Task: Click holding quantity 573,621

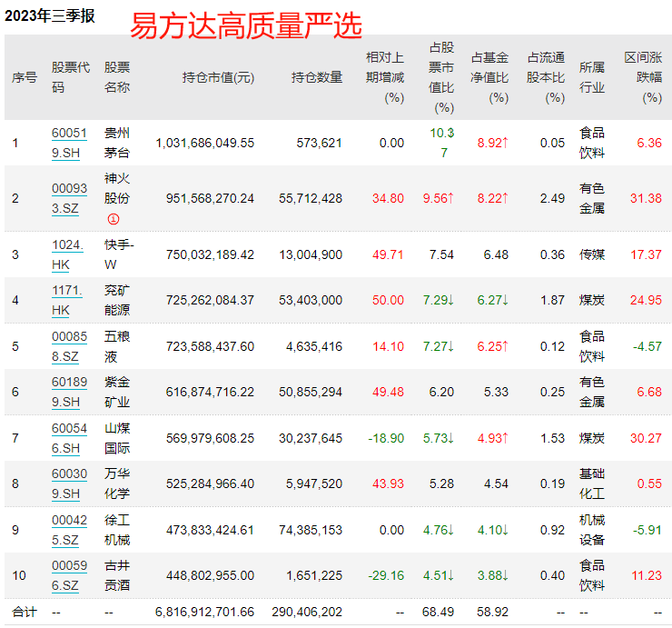Action: [x=320, y=143]
